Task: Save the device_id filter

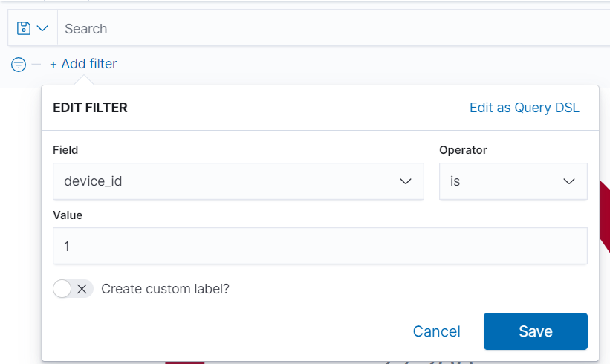Action: 535,331
